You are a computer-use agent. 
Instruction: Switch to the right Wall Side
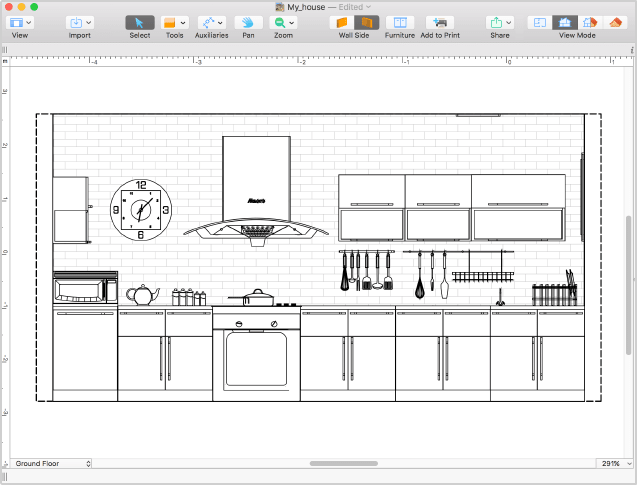coord(365,22)
